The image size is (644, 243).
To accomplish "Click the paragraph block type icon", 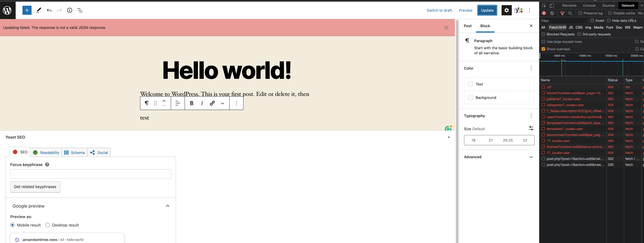I will (x=147, y=103).
